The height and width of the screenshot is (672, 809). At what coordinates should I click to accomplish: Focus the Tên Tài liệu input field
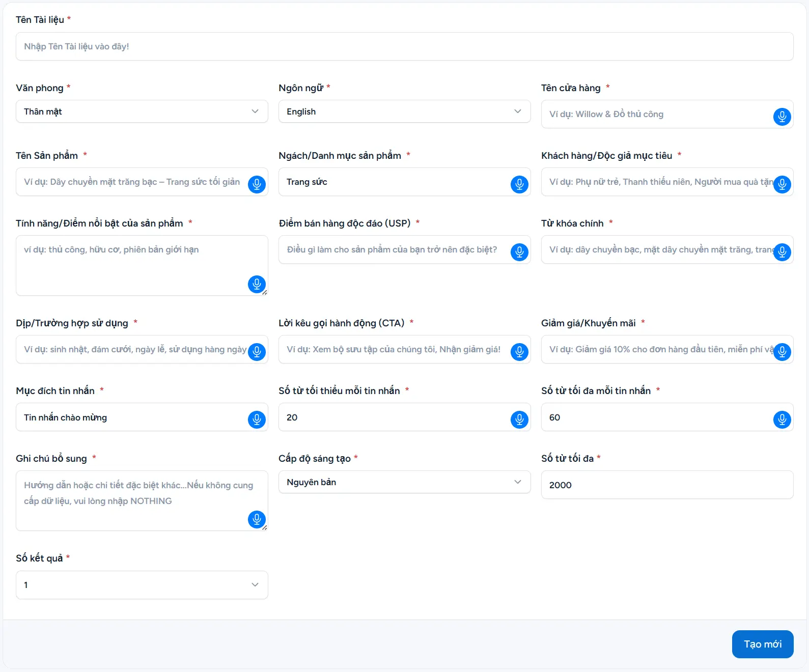(405, 46)
